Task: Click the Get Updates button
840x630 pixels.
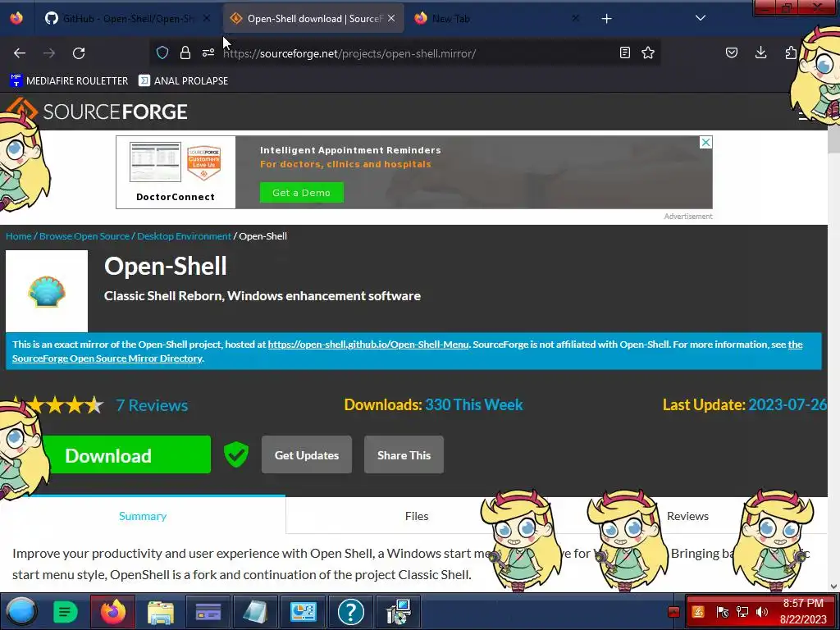Action: tap(307, 454)
